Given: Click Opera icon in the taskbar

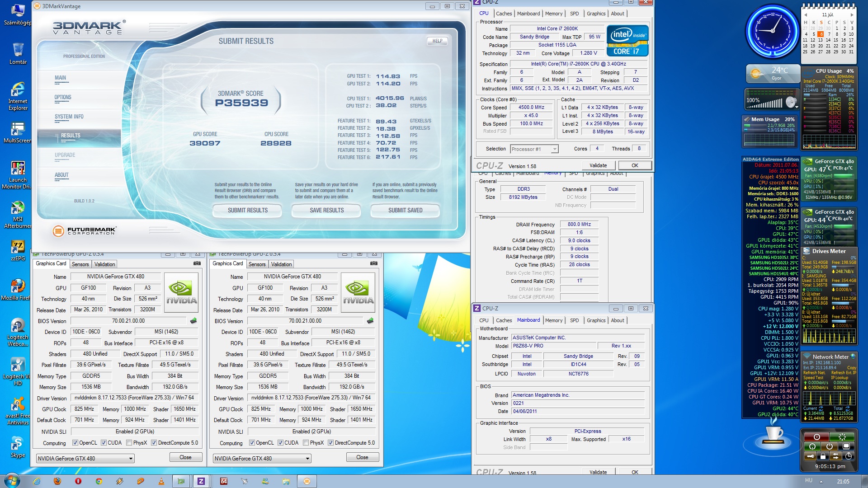Looking at the screenshot, I should click(78, 481).
